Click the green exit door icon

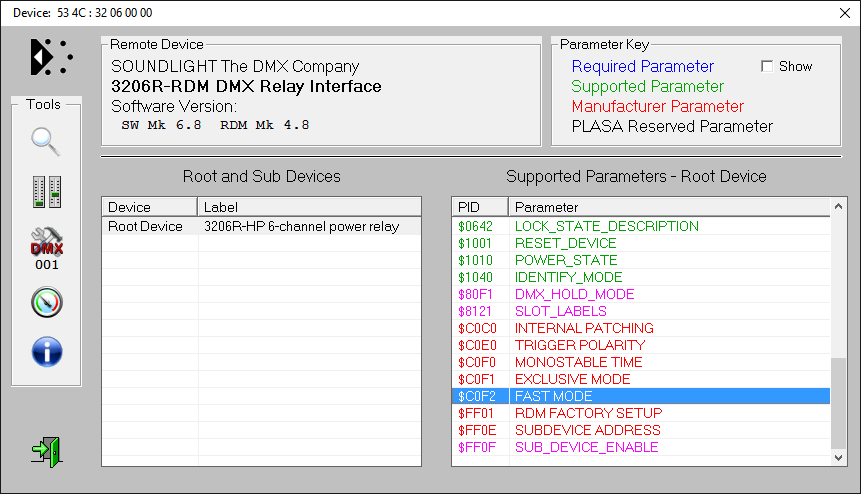(46, 451)
